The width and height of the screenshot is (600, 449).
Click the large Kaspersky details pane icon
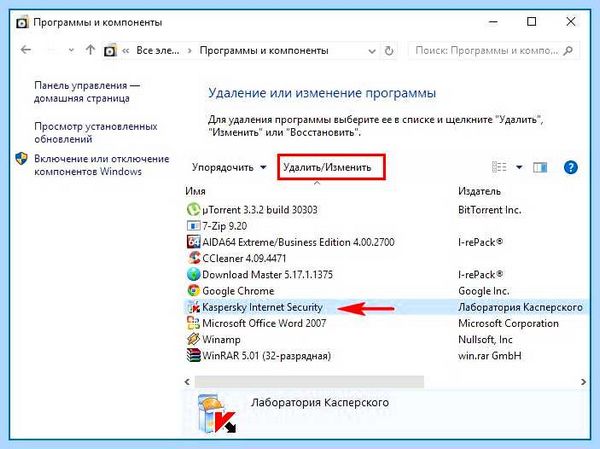pyautogui.click(x=217, y=415)
